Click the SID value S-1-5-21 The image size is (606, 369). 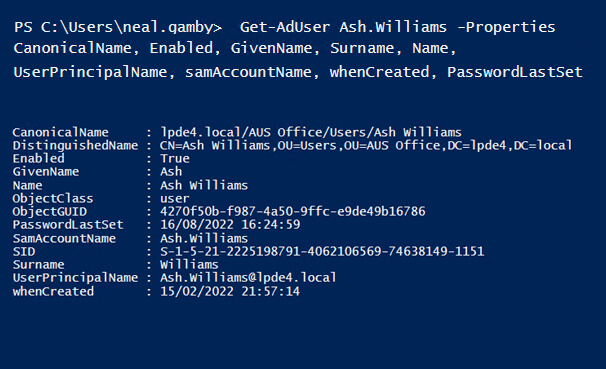point(322,252)
